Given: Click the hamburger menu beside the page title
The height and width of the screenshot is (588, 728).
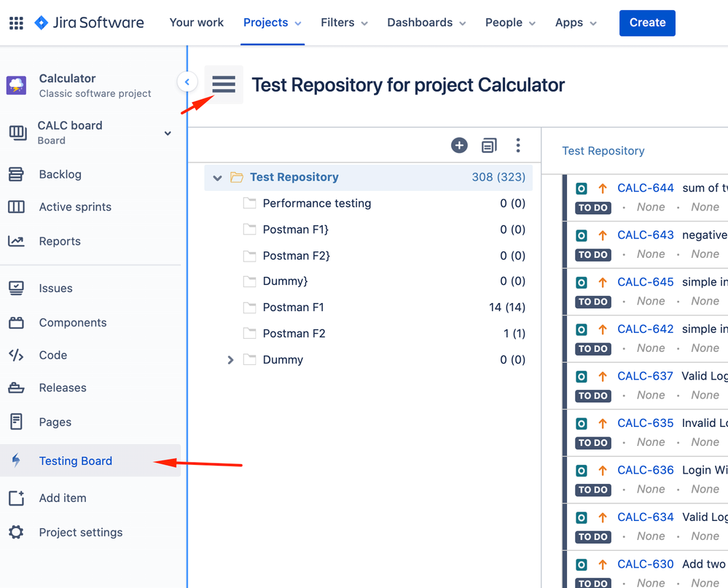Looking at the screenshot, I should (224, 85).
